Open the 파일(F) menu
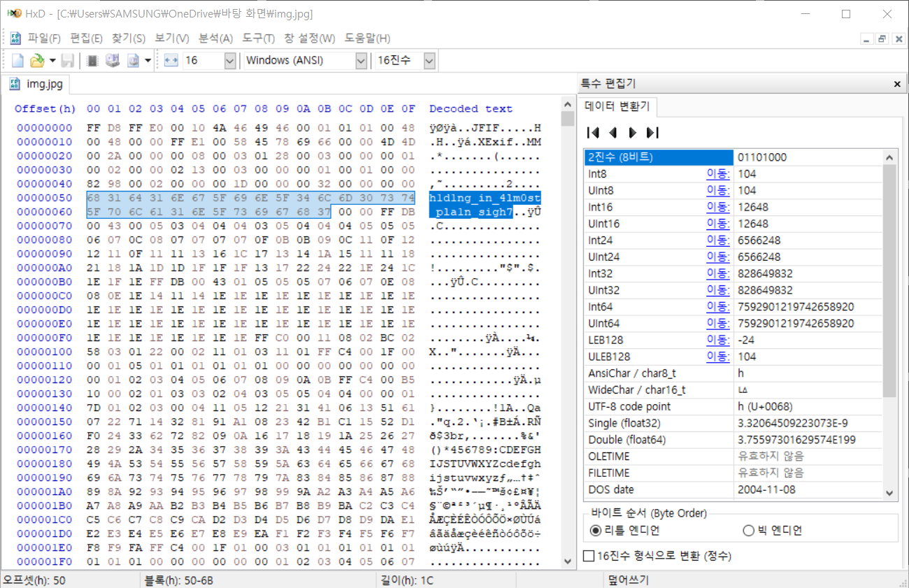This screenshot has height=588, width=909. [x=44, y=38]
